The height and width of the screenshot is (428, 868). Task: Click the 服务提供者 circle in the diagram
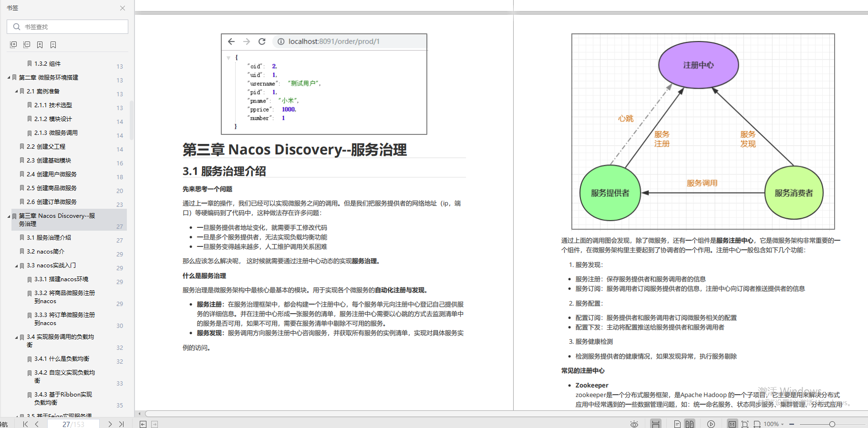click(610, 193)
